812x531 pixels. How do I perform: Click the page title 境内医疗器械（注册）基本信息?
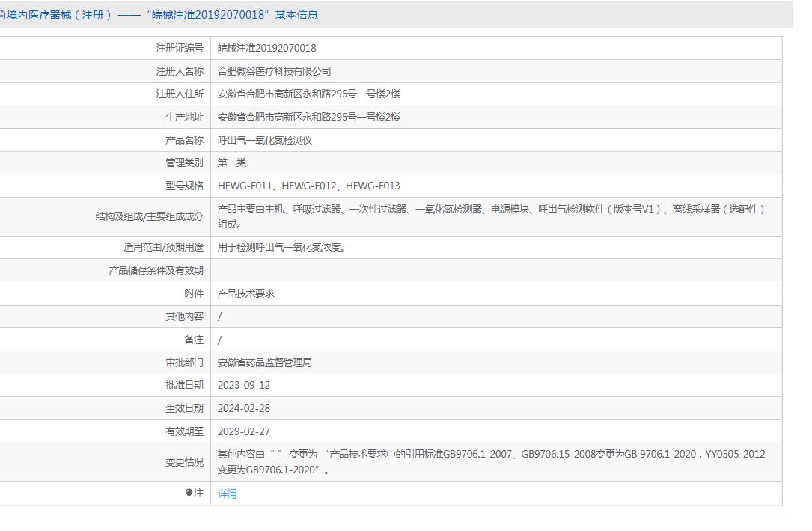(162, 15)
